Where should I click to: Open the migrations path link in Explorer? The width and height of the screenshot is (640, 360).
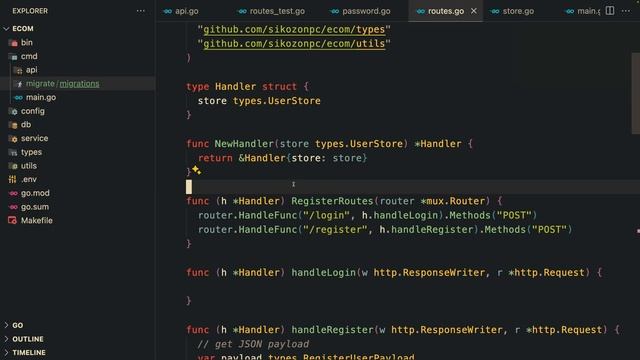[79, 84]
